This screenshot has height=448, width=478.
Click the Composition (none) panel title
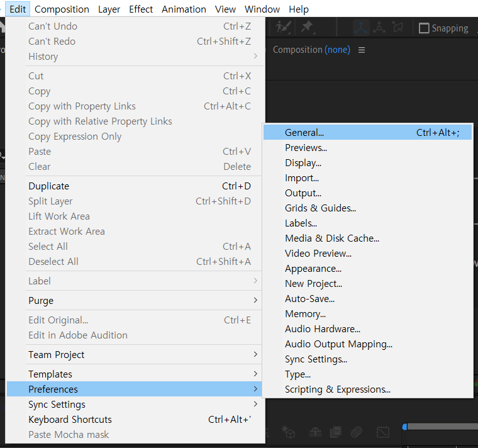tap(311, 50)
